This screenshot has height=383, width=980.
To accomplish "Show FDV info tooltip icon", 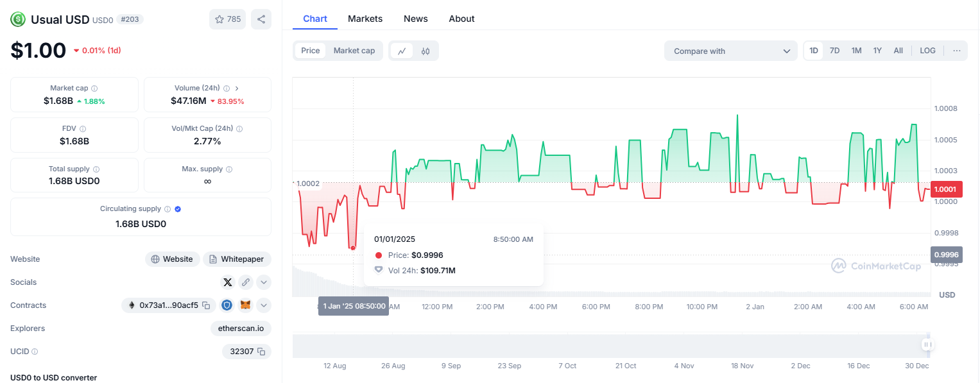I will point(83,129).
